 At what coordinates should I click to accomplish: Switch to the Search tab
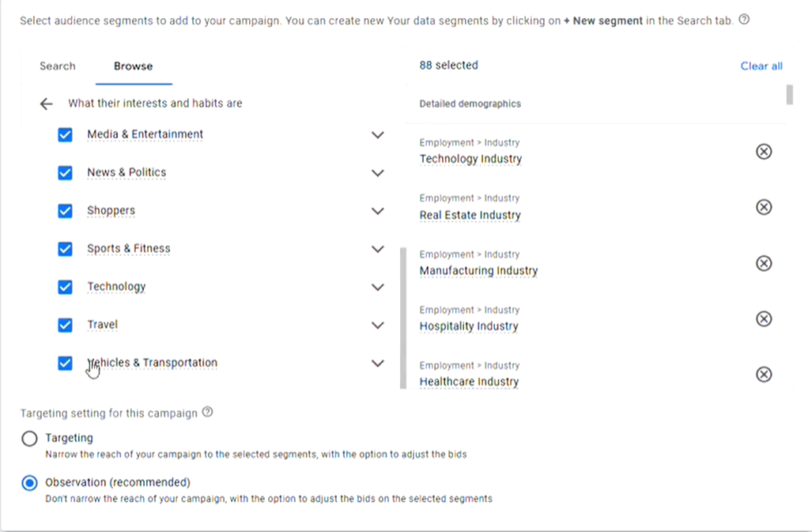click(x=58, y=66)
